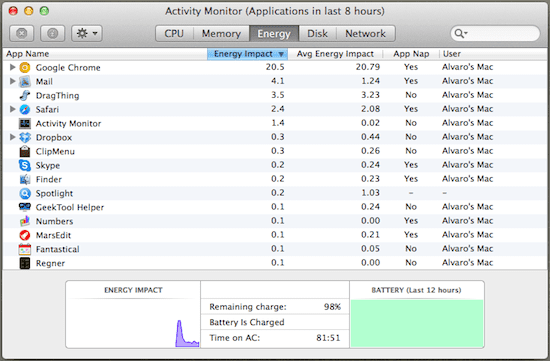550x361 pixels.
Task: Select the Fantastical row name
Action: point(58,249)
